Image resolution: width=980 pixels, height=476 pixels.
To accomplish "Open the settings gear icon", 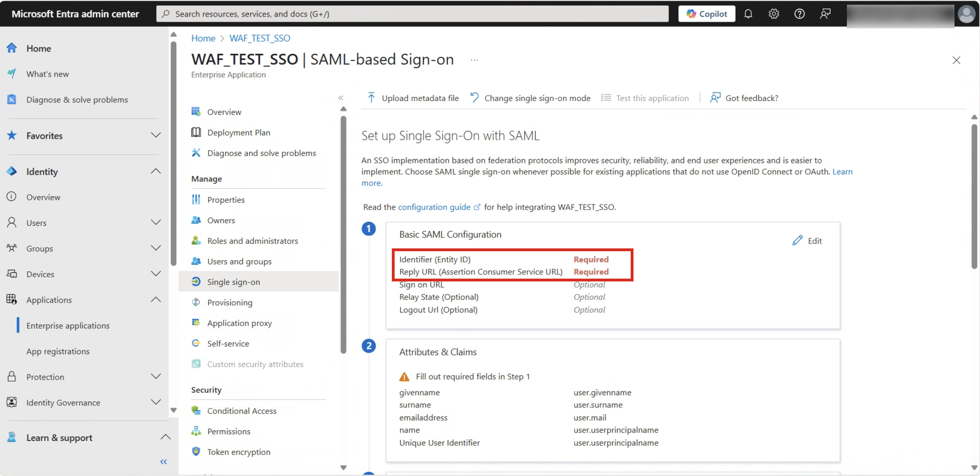I will [x=774, y=14].
